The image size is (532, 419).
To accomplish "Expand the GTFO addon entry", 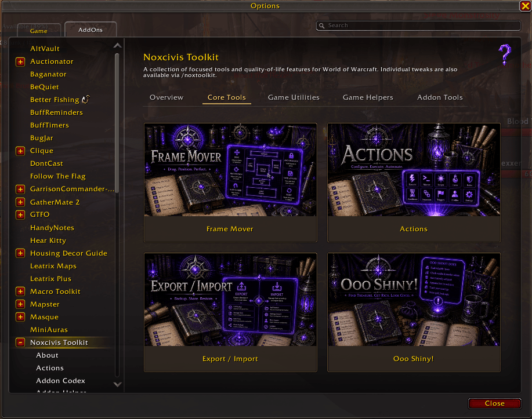I will click(20, 214).
